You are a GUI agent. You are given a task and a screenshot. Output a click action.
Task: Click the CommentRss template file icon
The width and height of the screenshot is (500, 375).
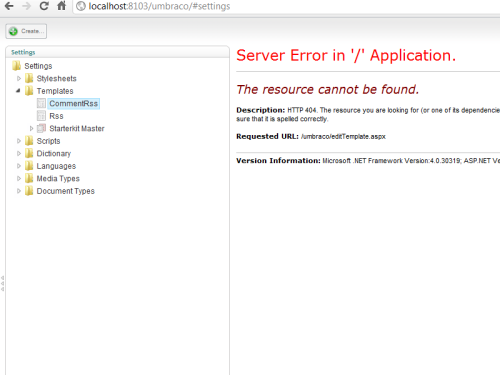point(41,103)
